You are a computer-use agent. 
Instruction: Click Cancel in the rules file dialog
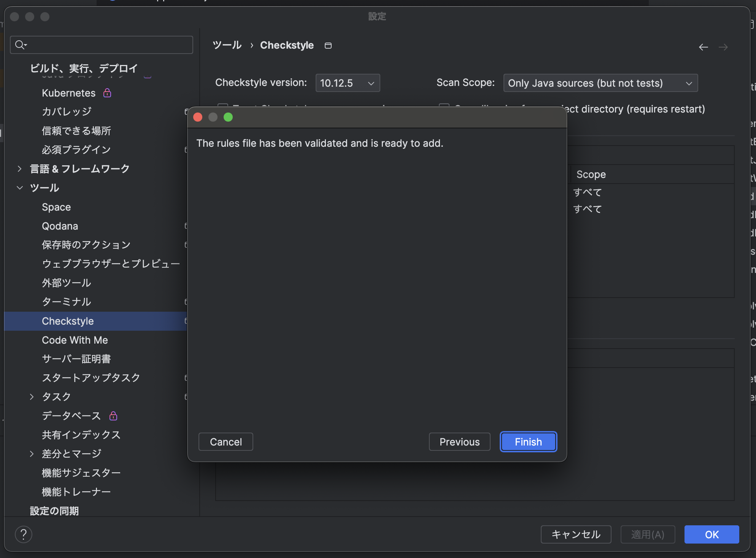[x=226, y=442]
